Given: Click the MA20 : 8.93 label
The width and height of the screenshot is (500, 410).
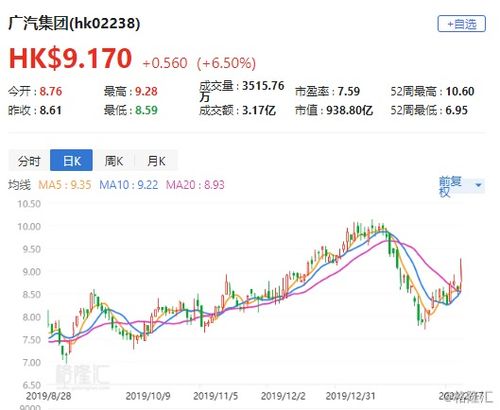Looking at the screenshot, I should [x=195, y=185].
